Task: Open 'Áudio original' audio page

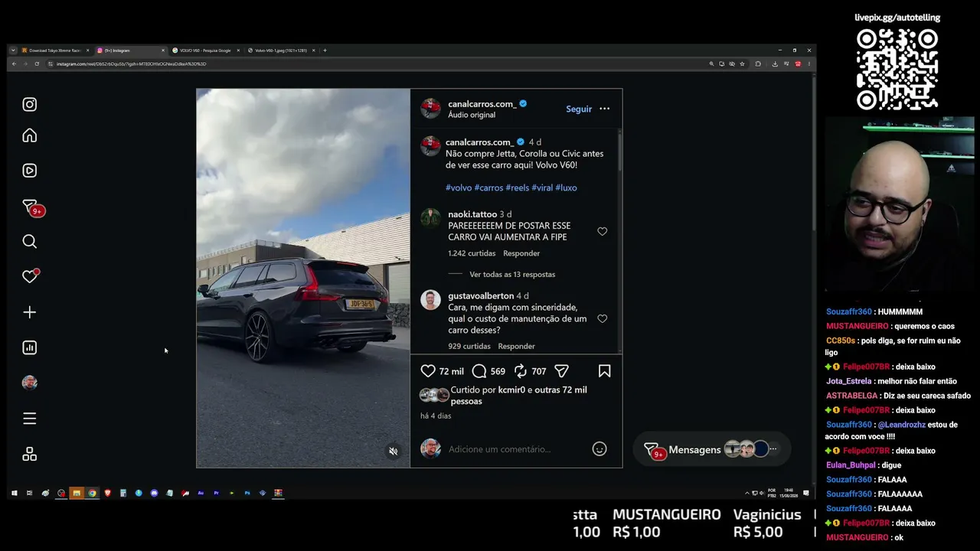Action: [472, 115]
